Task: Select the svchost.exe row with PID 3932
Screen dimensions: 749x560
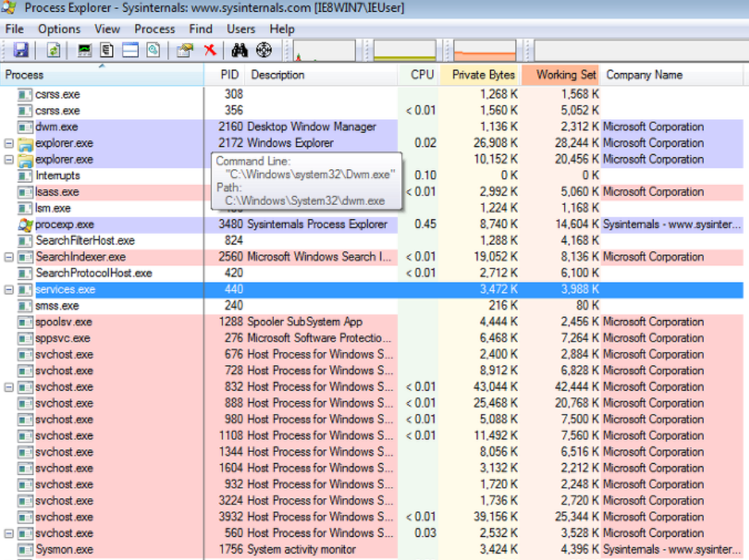Action: 372,516
